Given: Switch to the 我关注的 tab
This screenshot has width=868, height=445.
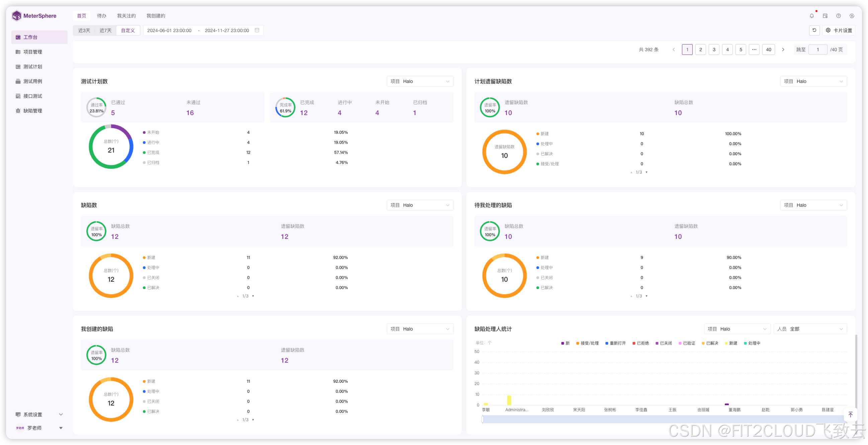Looking at the screenshot, I should pyautogui.click(x=126, y=16).
